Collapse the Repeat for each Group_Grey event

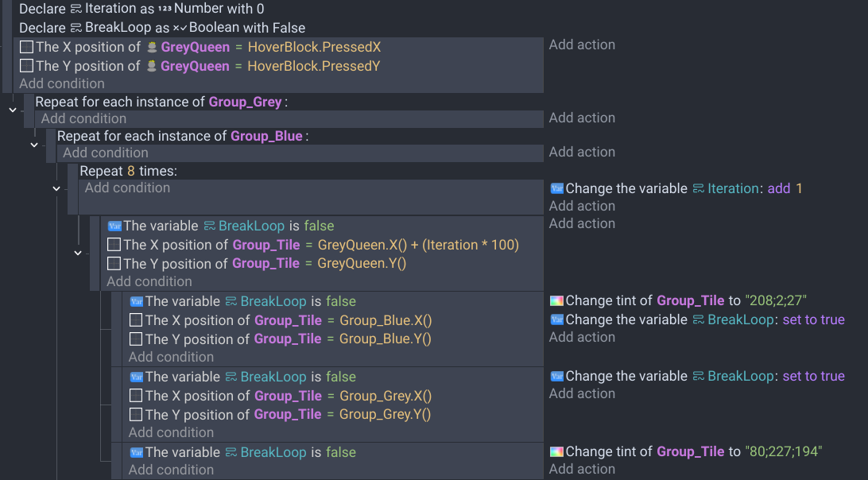coord(13,110)
